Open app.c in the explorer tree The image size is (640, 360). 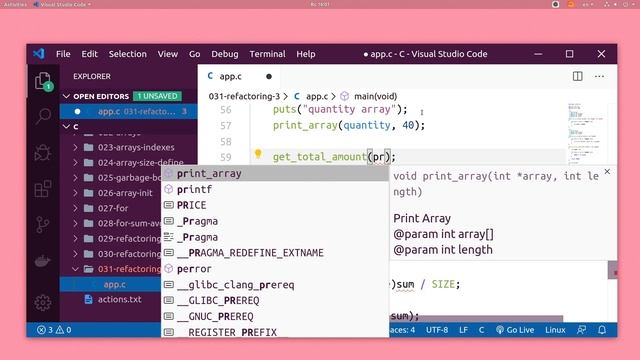(x=110, y=284)
